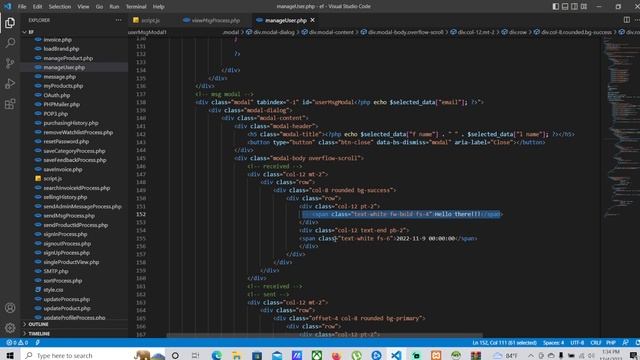Open Microsoft Edge from the taskbar

tap(216, 356)
